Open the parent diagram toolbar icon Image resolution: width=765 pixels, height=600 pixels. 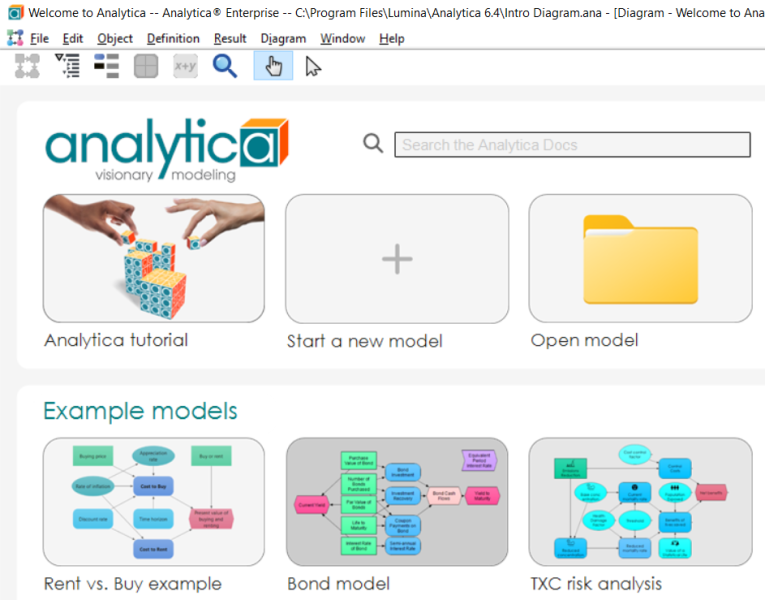(x=27, y=66)
